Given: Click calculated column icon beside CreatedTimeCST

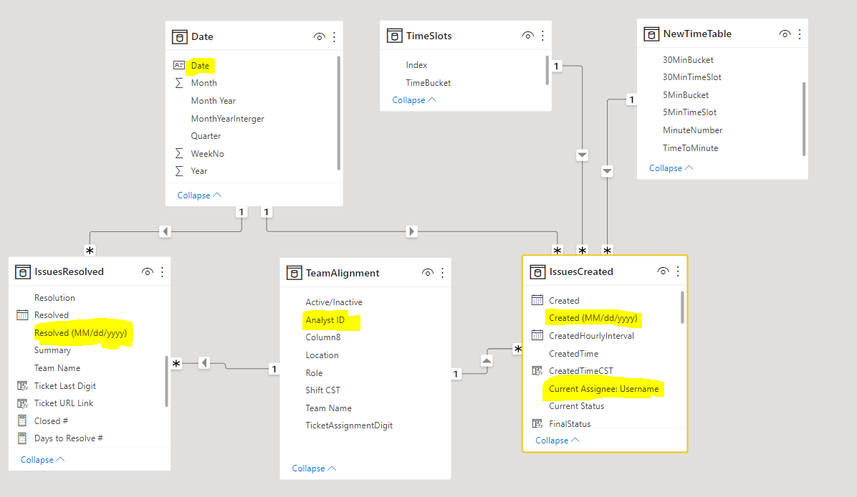Looking at the screenshot, I should click(x=537, y=371).
